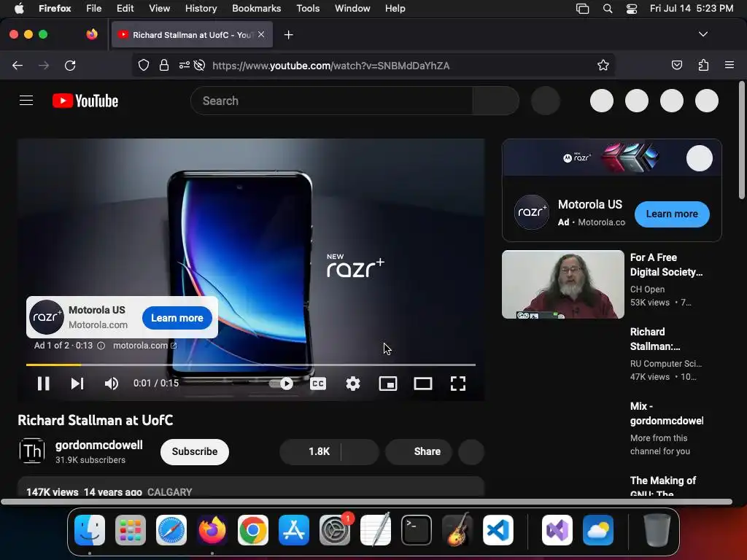747x560 pixels.
Task: Open the site permissions icon in URL bar
Action: click(x=185, y=65)
